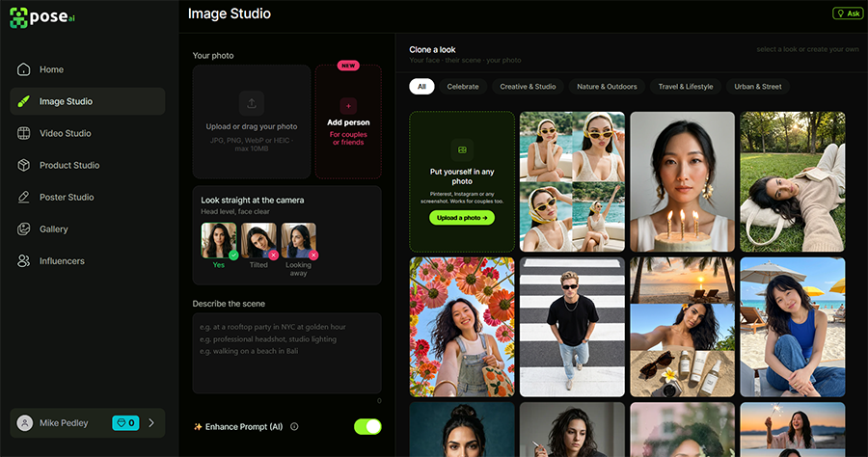Select the Travel & Lifestyle filter tab
Screen dimensions: 868x457
[x=686, y=87]
